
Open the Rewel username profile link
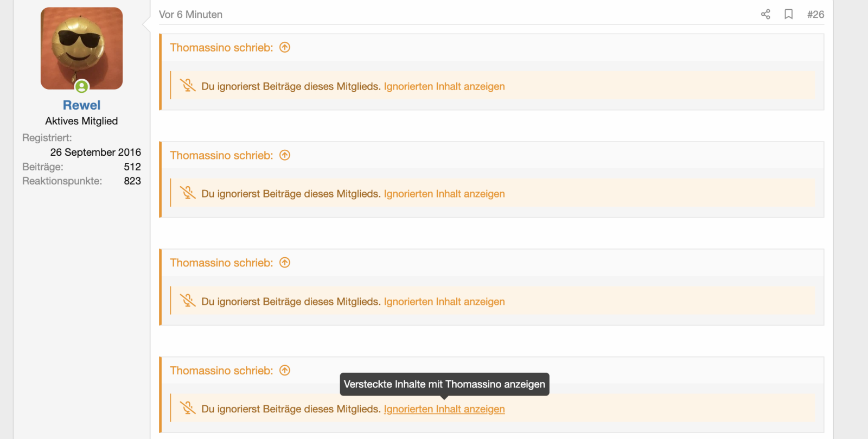click(x=81, y=105)
